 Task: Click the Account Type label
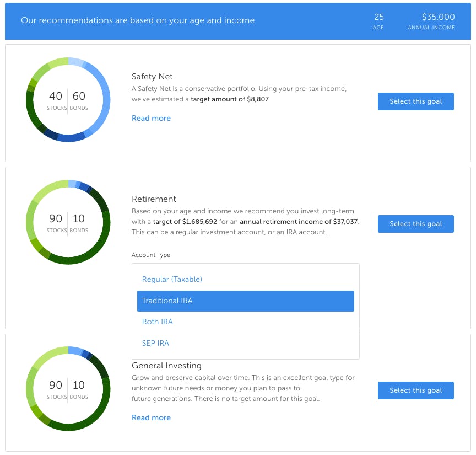[150, 255]
